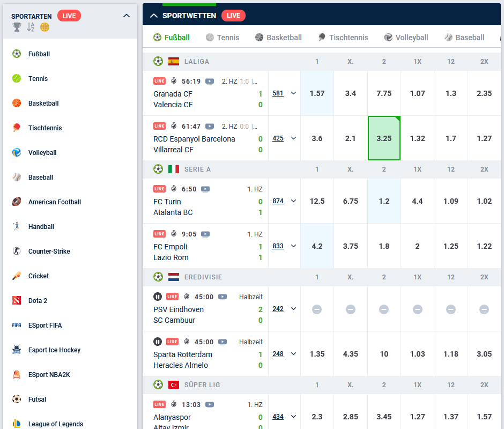
Task: Deselect Villarreal win odds 3.25
Action: pyautogui.click(x=384, y=138)
